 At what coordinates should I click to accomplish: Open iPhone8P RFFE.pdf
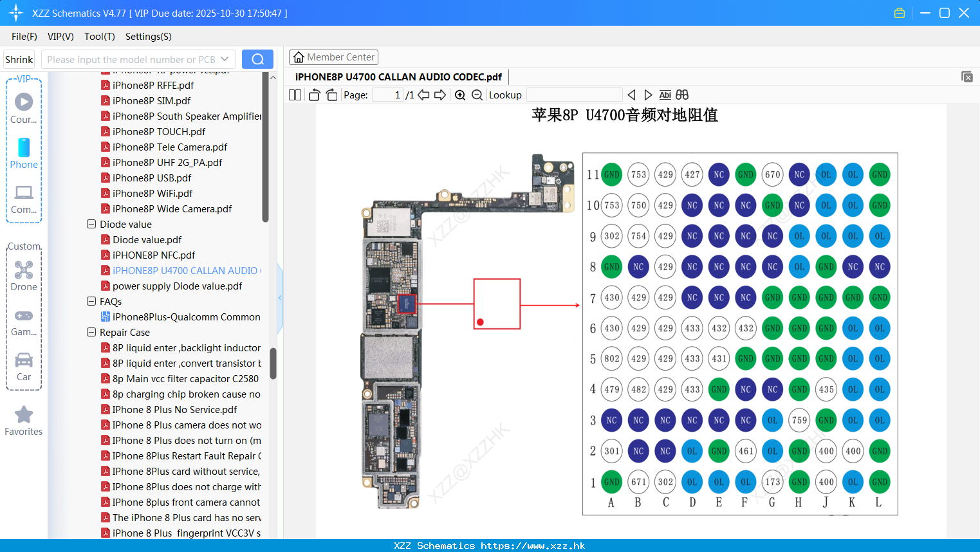pyautogui.click(x=153, y=85)
